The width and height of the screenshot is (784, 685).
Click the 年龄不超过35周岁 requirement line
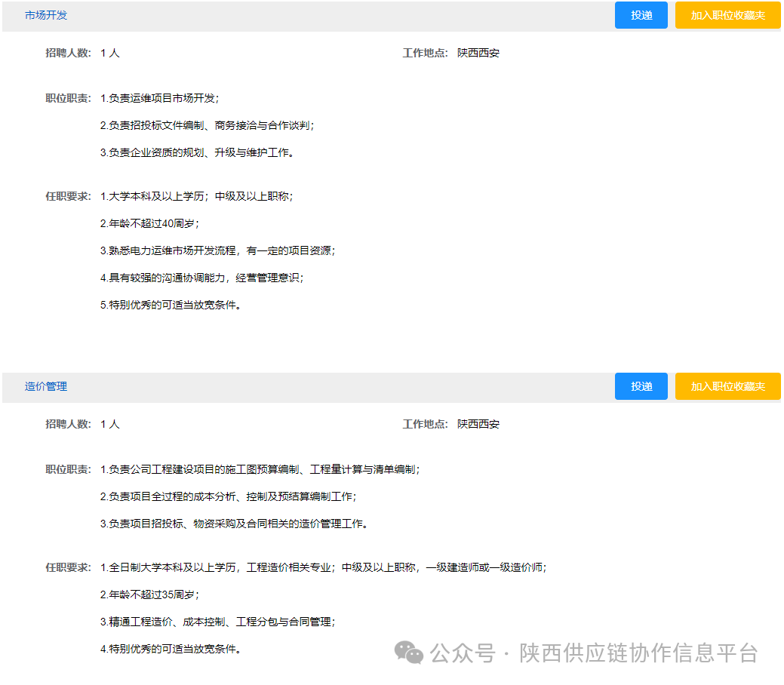point(149,594)
